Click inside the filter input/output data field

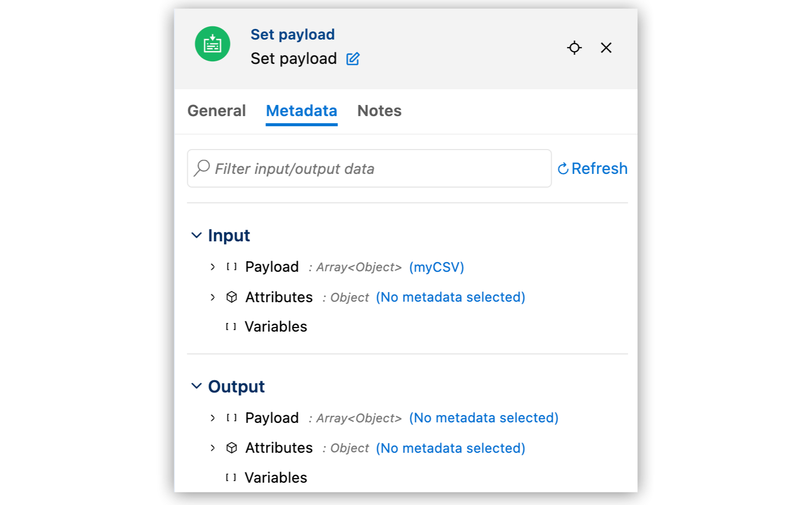[x=355, y=168]
